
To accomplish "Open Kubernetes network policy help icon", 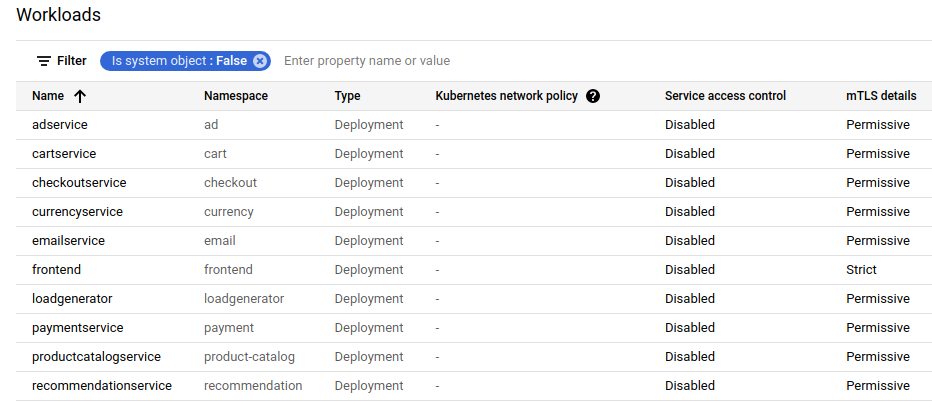I will (x=593, y=96).
